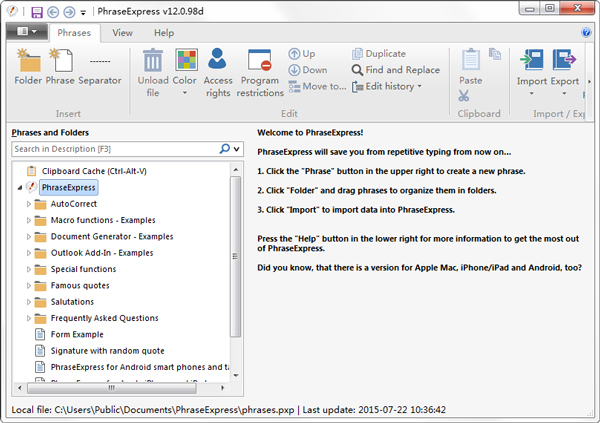Expand Macro functions - Examples folder

(x=29, y=220)
